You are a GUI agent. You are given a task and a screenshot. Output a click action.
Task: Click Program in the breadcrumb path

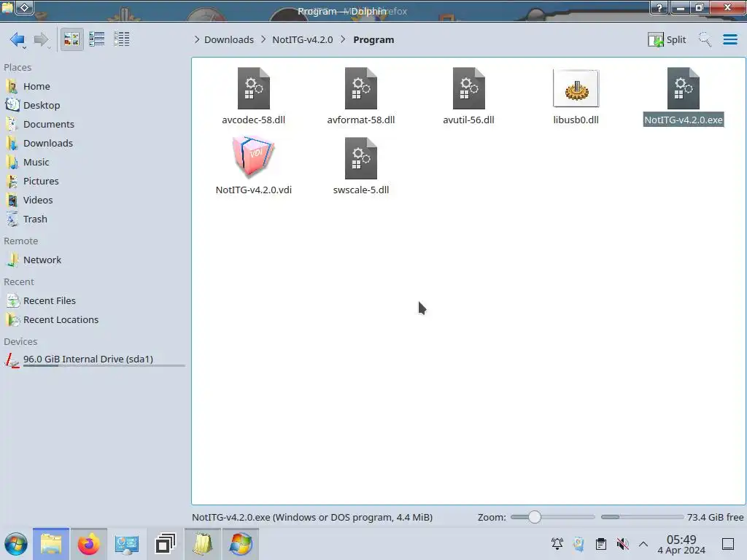[373, 39]
